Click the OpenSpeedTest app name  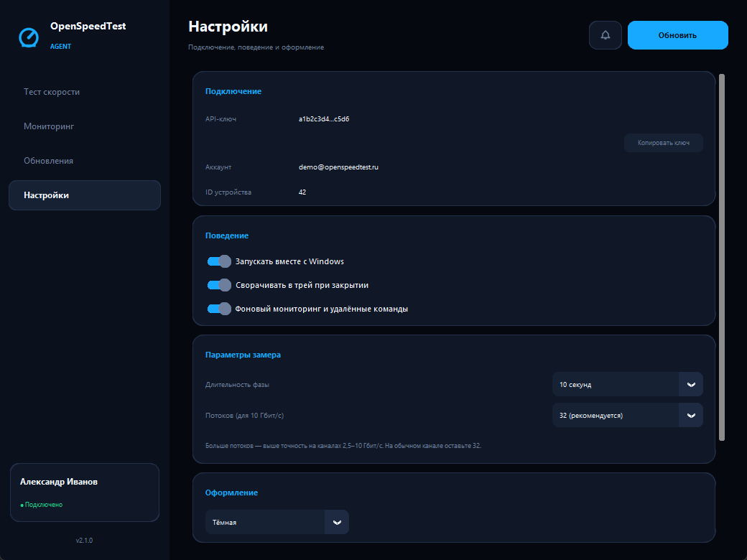tap(88, 26)
